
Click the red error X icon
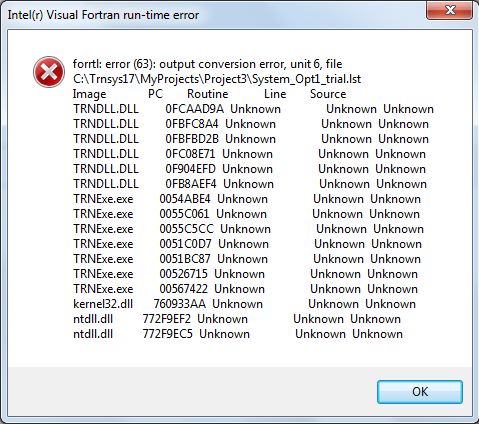pyautogui.click(x=49, y=72)
